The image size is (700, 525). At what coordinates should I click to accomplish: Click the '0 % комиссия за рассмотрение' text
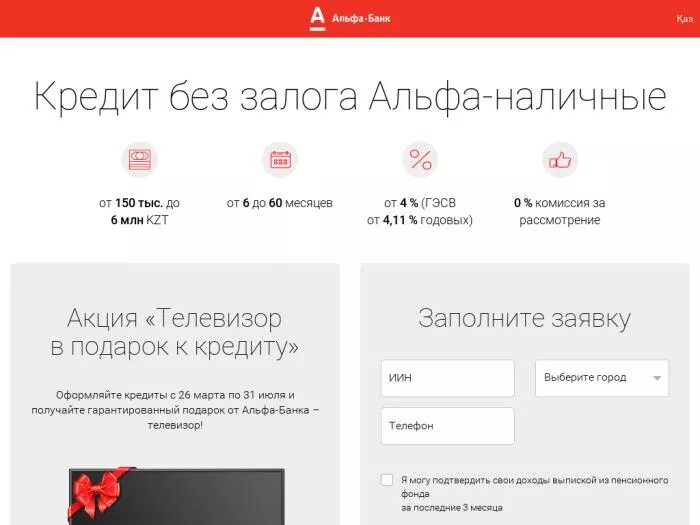tap(559, 211)
